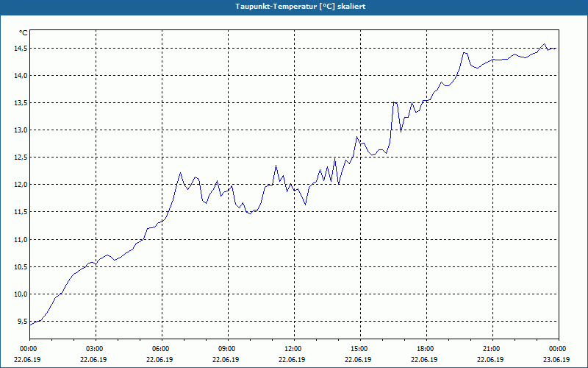Click the '13,5' y-axis label
This screenshot has height=368, width=588.
click(21, 103)
